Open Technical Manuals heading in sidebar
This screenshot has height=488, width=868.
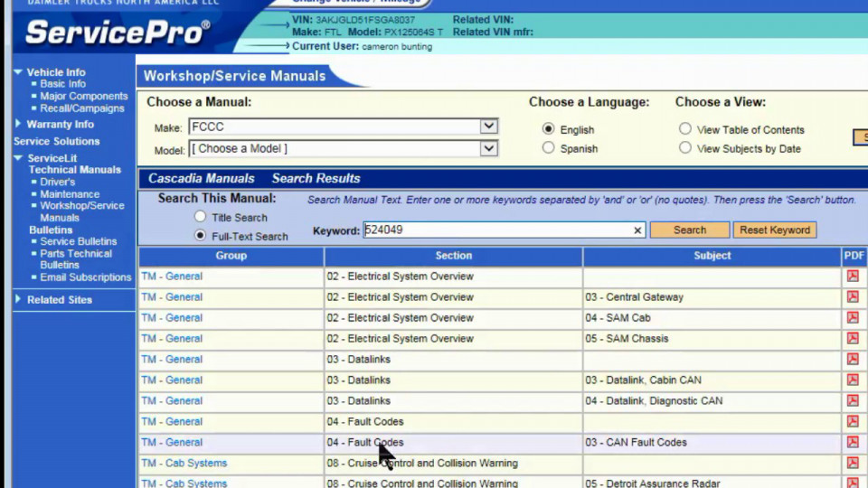point(75,169)
